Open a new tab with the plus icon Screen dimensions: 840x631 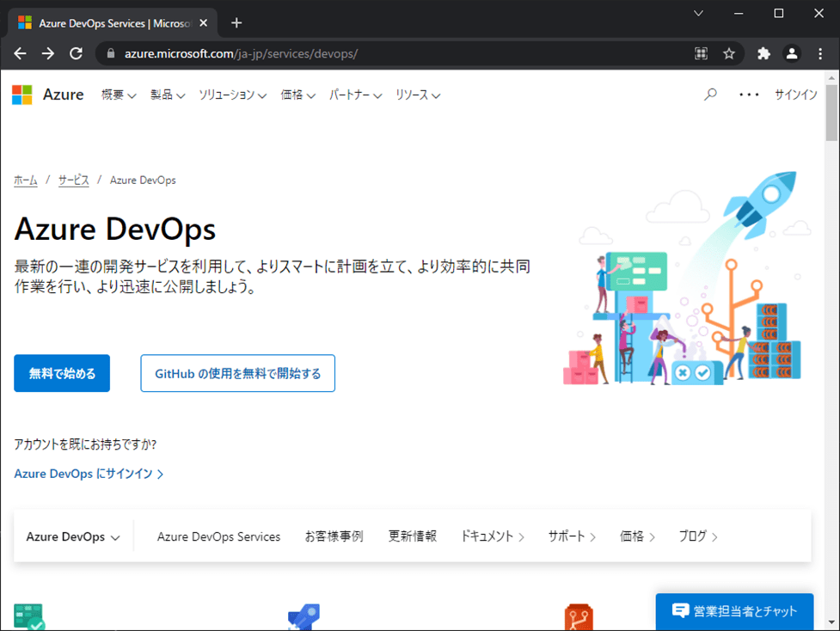coord(236,23)
